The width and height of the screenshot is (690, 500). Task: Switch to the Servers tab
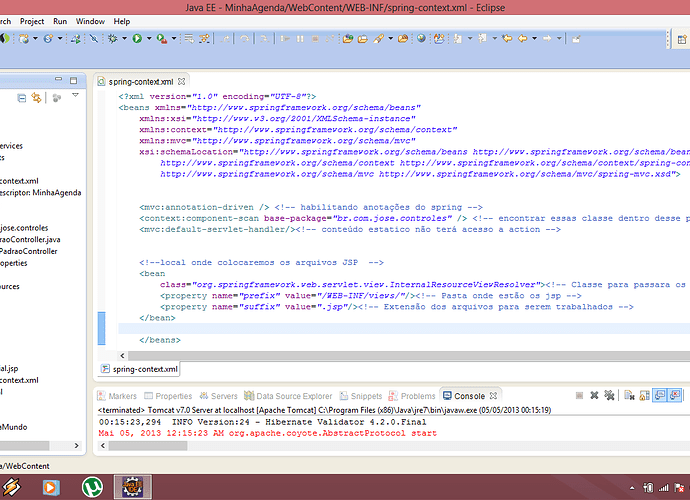pos(224,396)
